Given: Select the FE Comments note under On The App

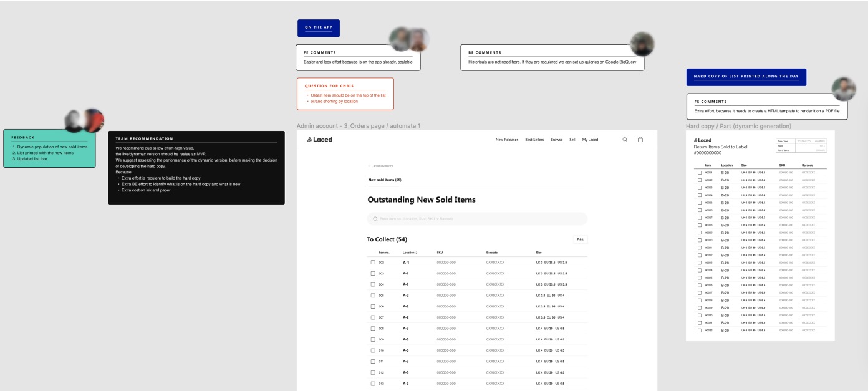Looking at the screenshot, I should coord(359,57).
